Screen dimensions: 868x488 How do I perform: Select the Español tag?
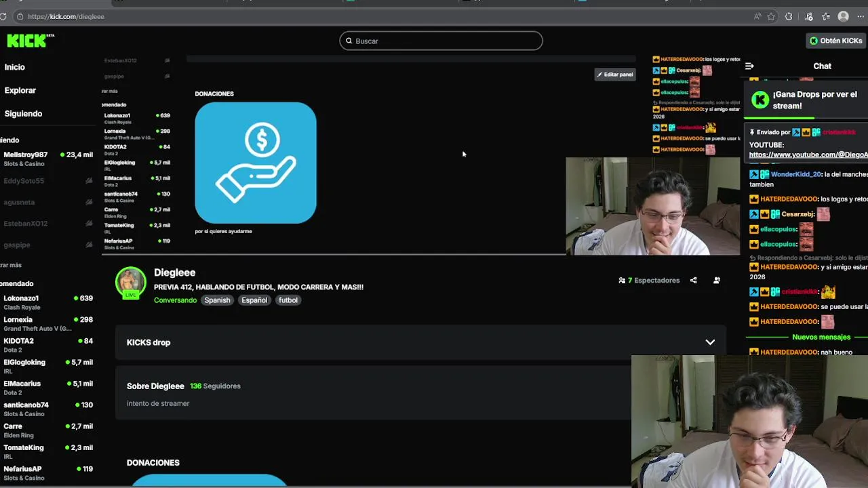(254, 300)
